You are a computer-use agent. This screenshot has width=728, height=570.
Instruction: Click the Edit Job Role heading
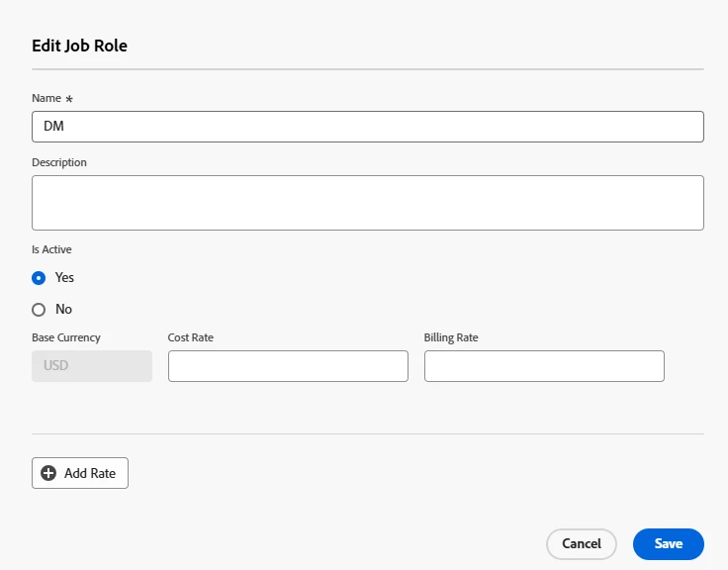tap(79, 46)
